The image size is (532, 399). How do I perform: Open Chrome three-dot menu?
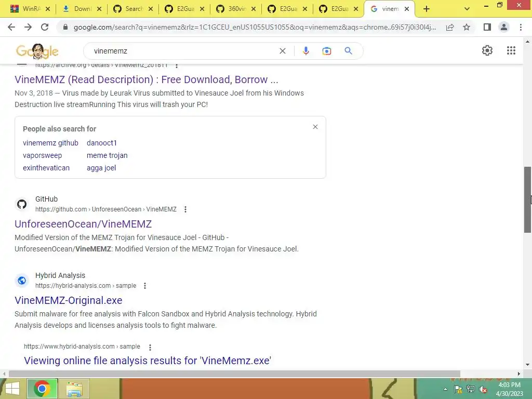point(521,27)
